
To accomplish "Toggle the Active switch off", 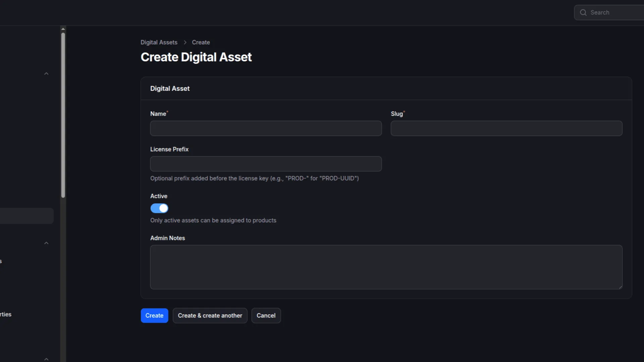I will point(159,208).
